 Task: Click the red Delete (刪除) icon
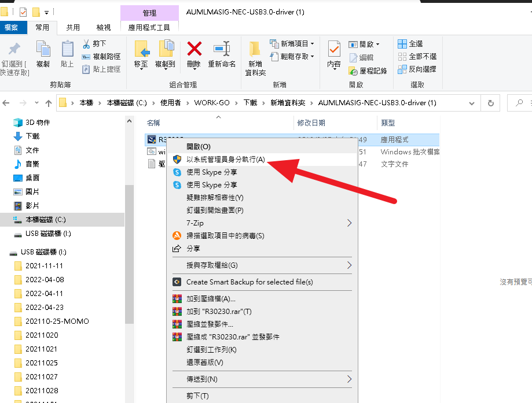(195, 49)
